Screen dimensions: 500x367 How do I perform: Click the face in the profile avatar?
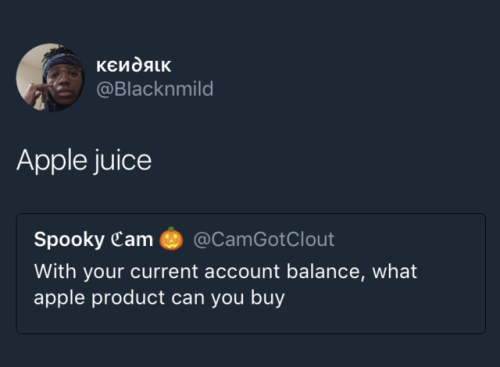[65, 80]
